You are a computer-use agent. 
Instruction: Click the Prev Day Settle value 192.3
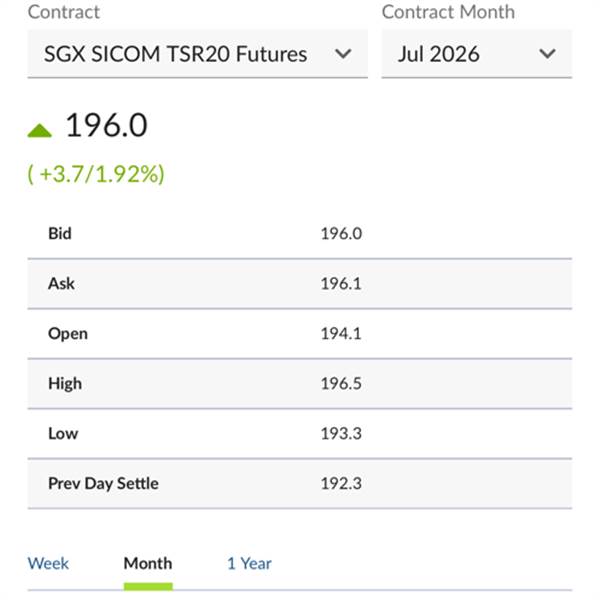tap(340, 483)
